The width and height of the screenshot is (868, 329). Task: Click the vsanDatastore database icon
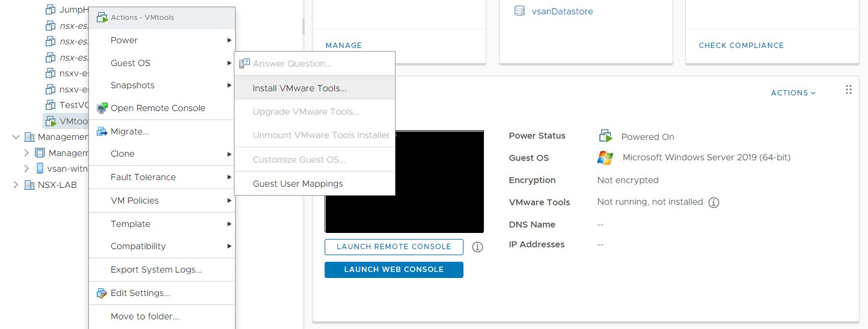[519, 11]
